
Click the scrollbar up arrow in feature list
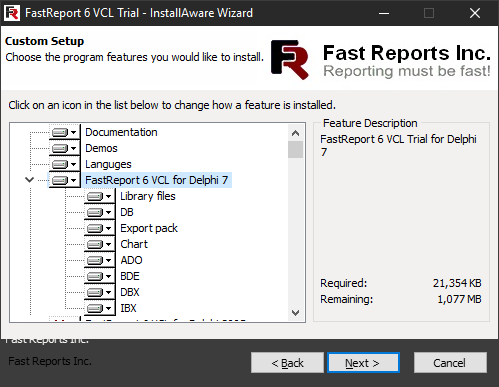(295, 133)
